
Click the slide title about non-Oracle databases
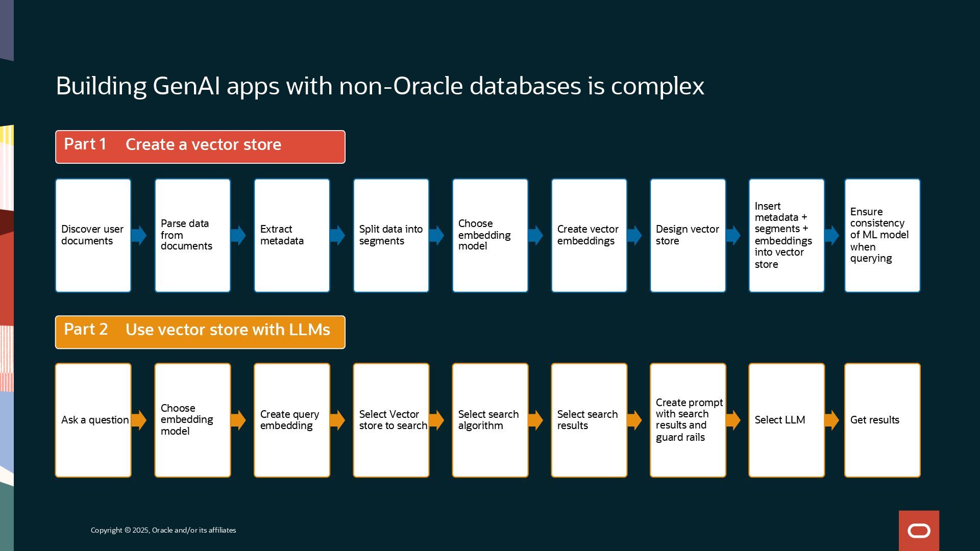coord(380,86)
